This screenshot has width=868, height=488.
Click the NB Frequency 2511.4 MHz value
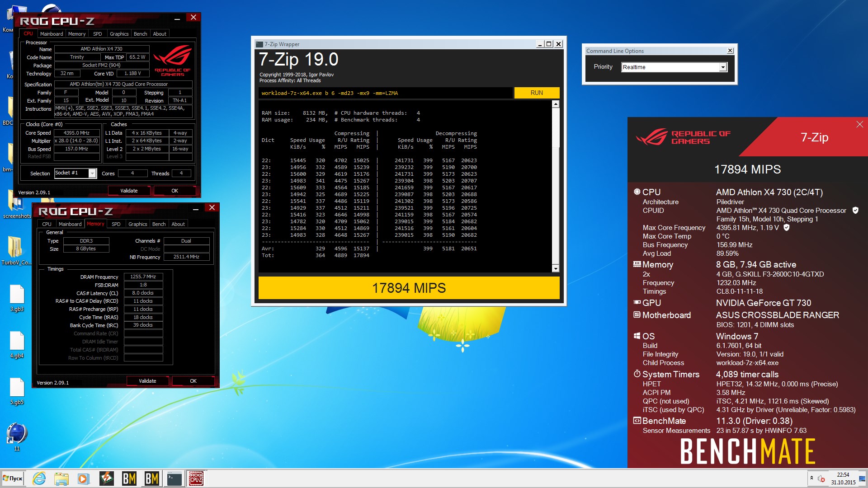click(186, 257)
